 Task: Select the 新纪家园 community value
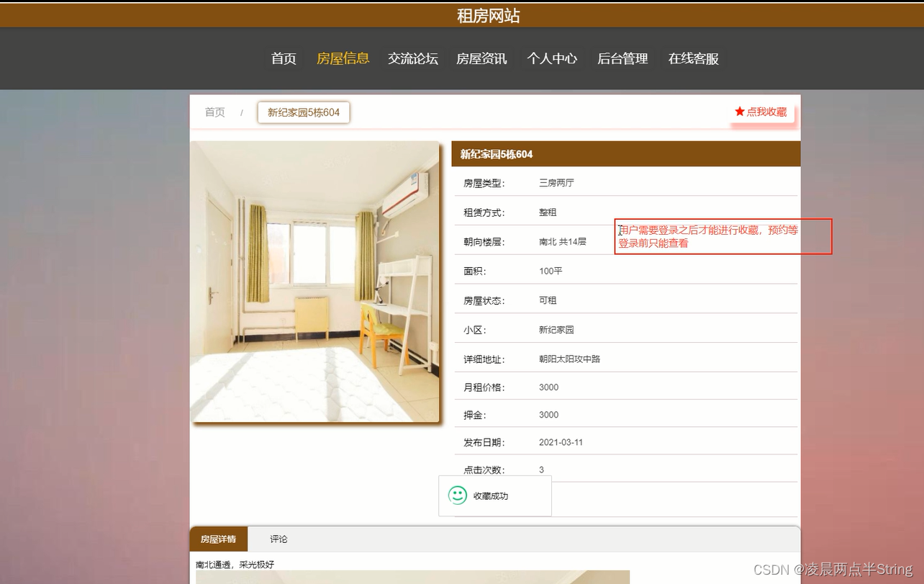[556, 330]
